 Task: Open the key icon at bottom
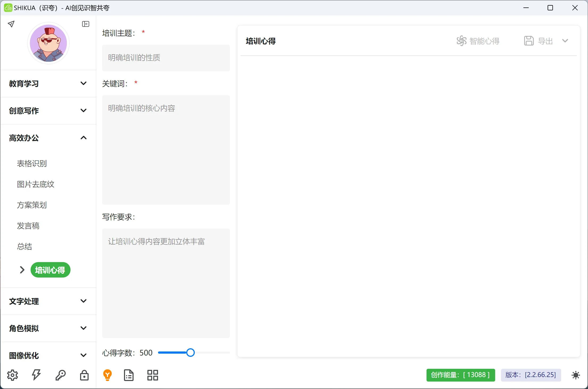[60, 375]
